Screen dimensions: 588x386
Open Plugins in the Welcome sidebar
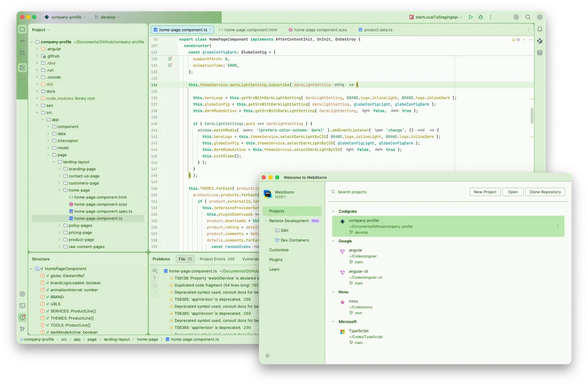(276, 259)
